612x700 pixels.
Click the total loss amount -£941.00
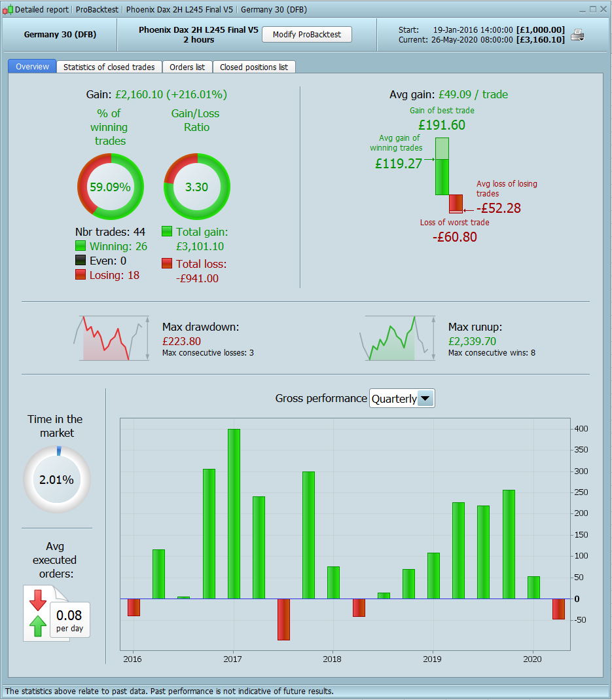pos(197,278)
